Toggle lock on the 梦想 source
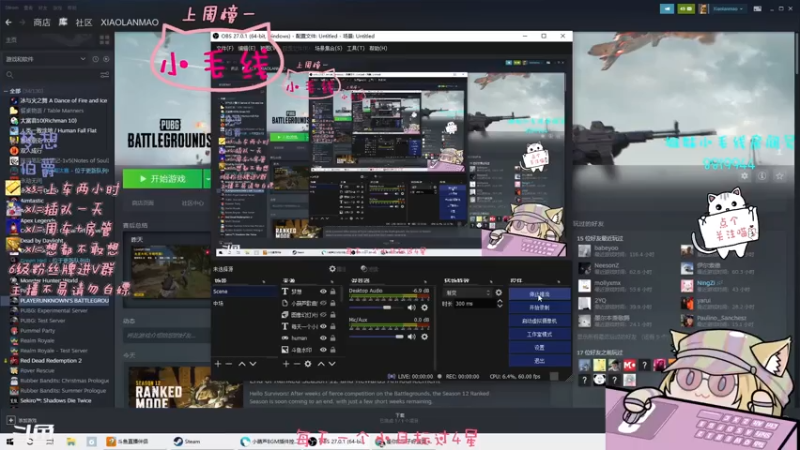800x450 pixels. [333, 291]
